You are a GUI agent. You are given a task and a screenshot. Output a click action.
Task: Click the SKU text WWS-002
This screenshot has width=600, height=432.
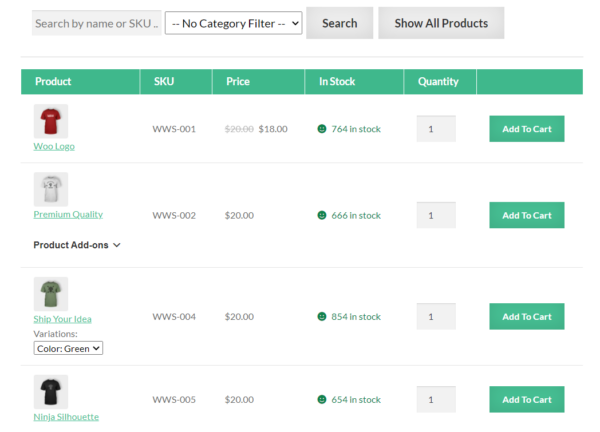click(x=174, y=215)
